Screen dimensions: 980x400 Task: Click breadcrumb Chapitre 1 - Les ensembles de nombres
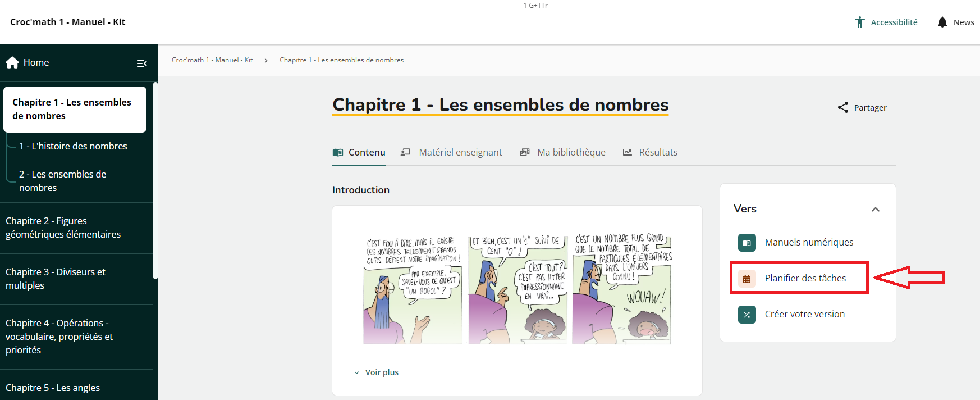point(342,60)
